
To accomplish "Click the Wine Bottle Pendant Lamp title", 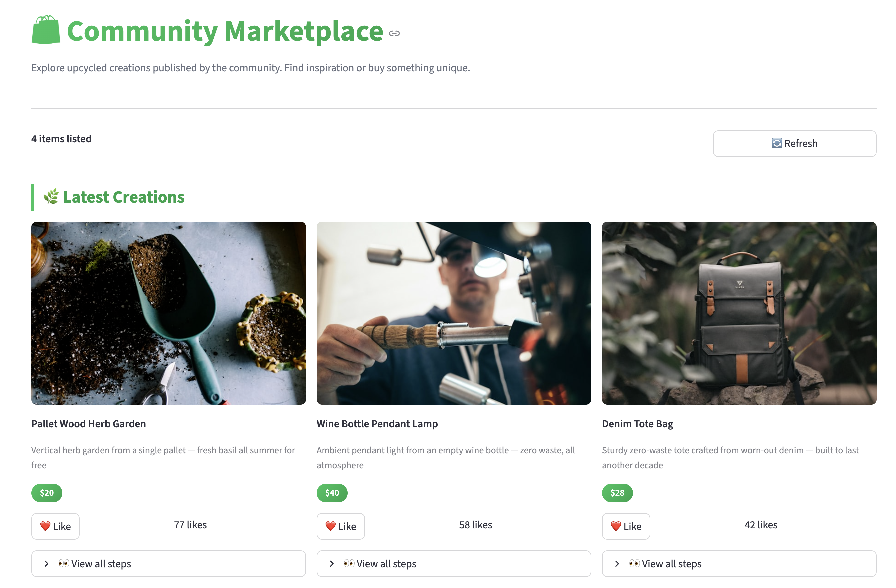I will pos(377,423).
